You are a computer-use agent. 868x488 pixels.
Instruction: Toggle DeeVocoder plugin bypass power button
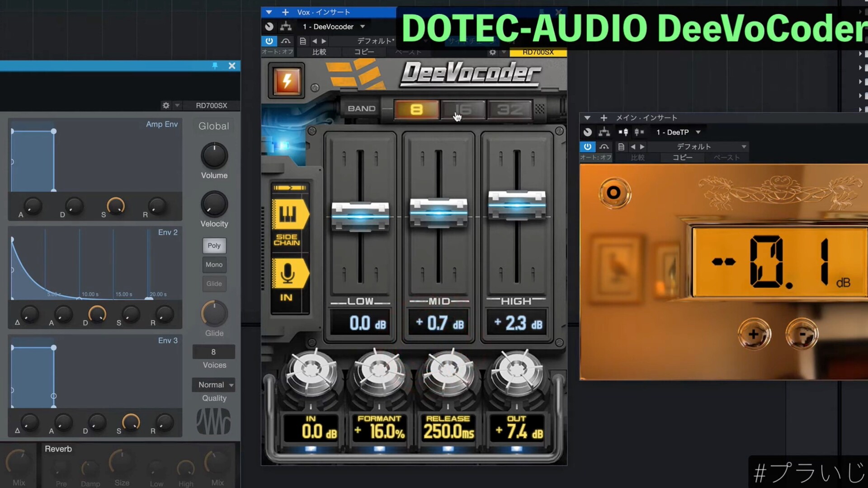coord(269,41)
